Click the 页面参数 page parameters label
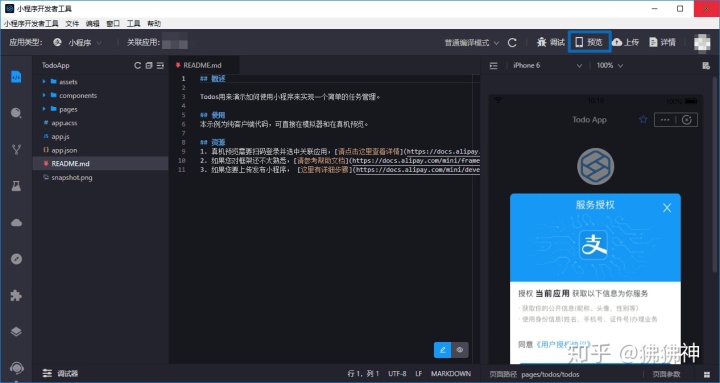Screen dimensions: 720x383 click(x=666, y=374)
